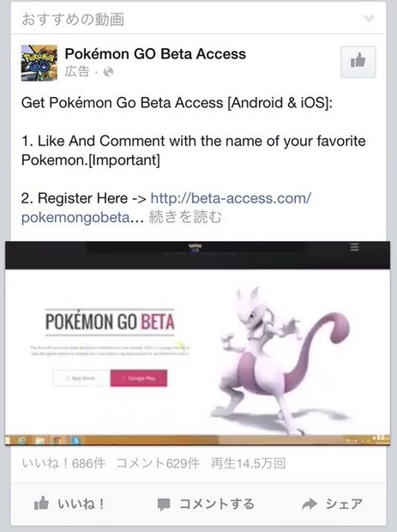397x532 pixels.
Task: Click the App Store button in video
Action: coord(81,378)
